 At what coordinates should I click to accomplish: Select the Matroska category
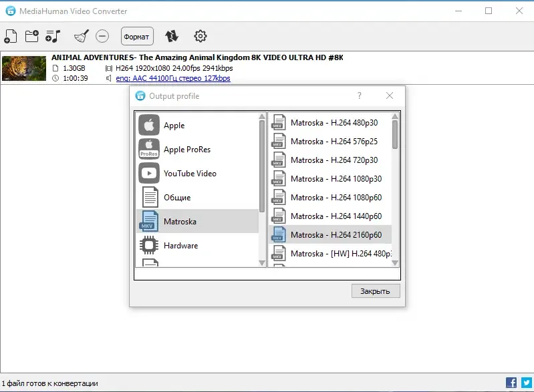(x=198, y=222)
